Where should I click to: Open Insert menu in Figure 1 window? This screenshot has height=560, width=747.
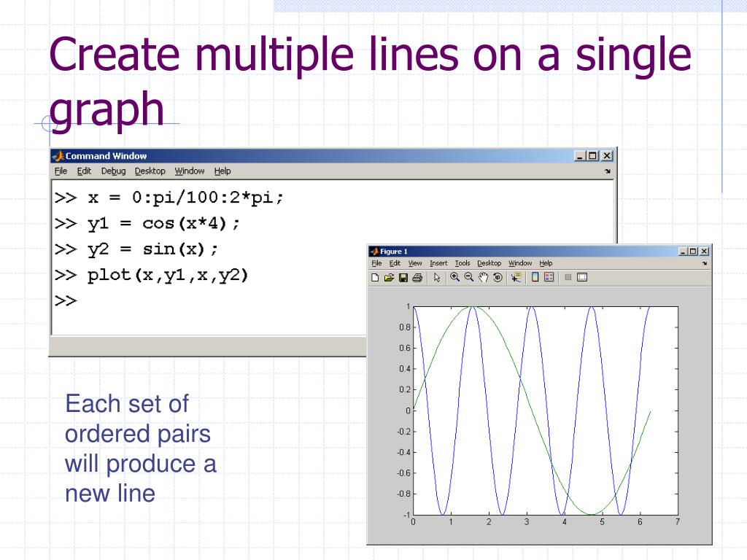438,263
